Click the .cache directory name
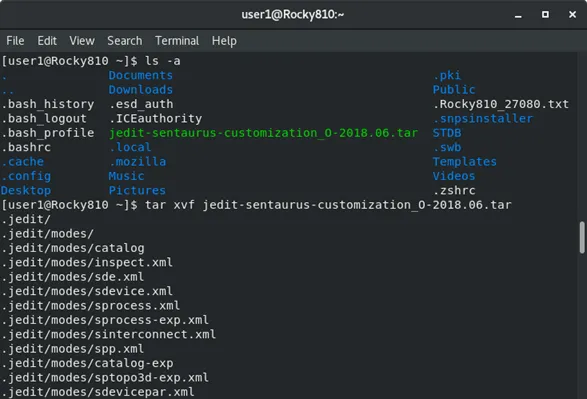Image resolution: width=587 pixels, height=399 pixels. (x=22, y=162)
